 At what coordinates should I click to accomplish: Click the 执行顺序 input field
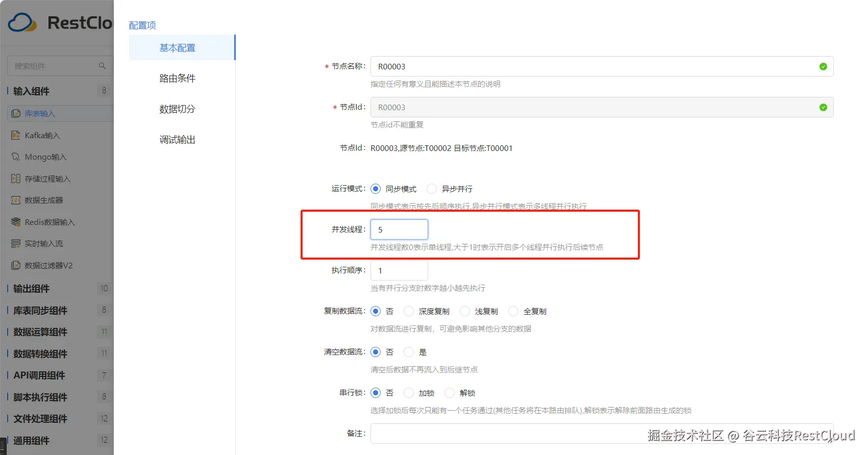tap(399, 270)
